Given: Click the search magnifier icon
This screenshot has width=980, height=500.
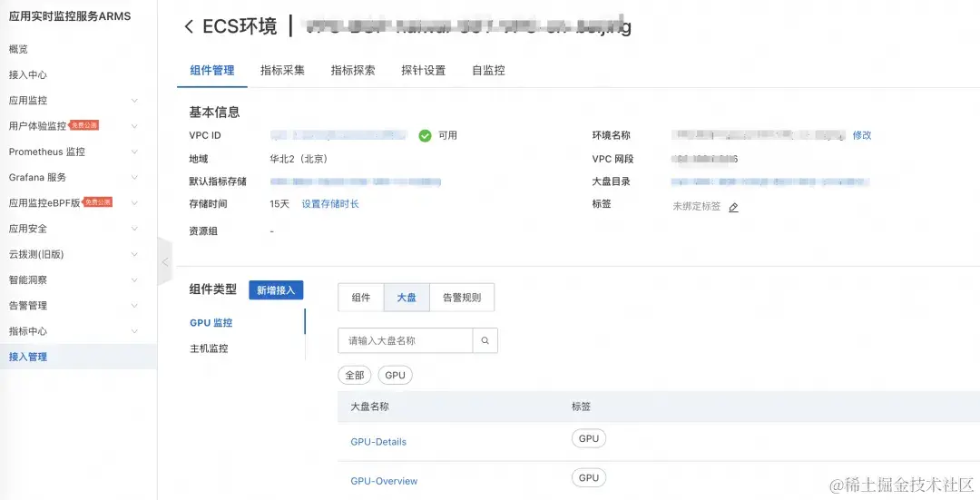Looking at the screenshot, I should point(485,340).
